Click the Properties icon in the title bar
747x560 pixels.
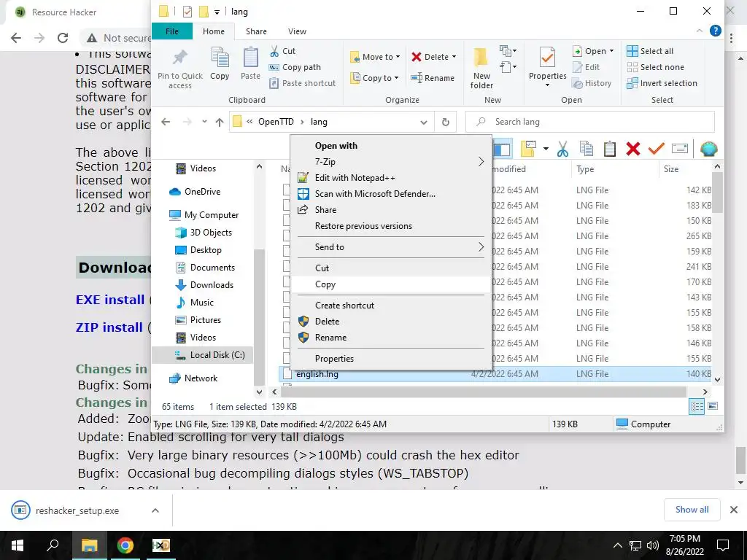(x=187, y=12)
